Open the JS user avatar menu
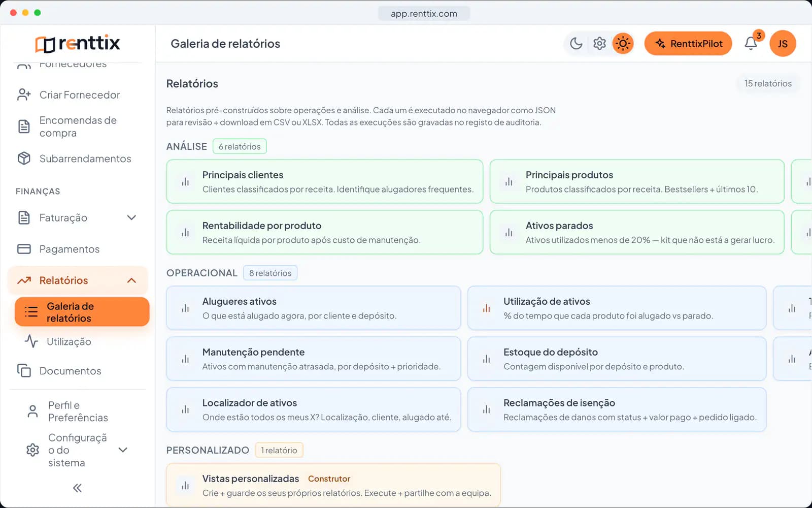The height and width of the screenshot is (508, 812). pyautogui.click(x=783, y=44)
